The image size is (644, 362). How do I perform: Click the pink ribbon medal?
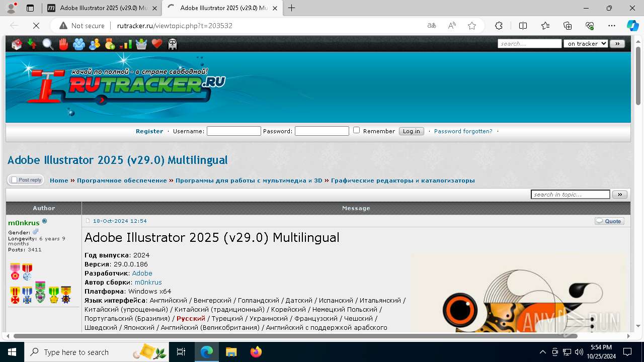16,272
